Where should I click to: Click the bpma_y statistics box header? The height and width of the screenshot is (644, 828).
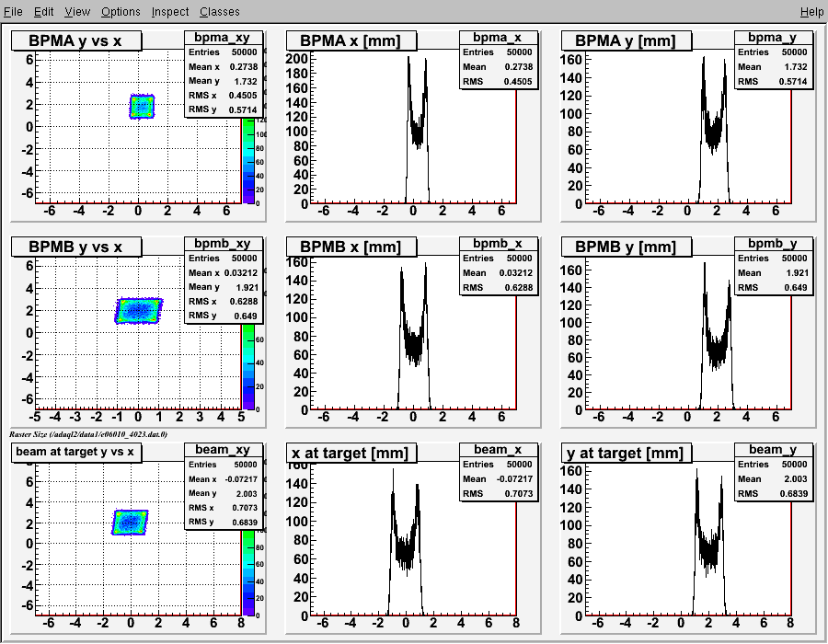[x=773, y=38]
